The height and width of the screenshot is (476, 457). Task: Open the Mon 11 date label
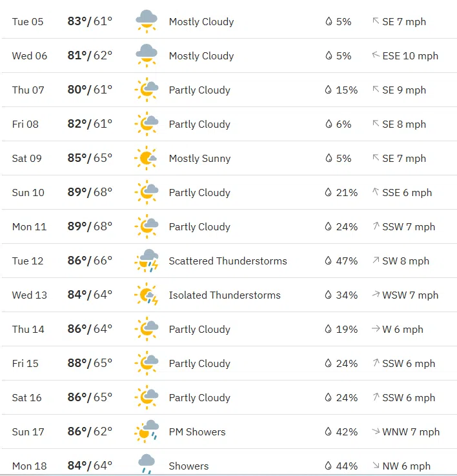pos(29,226)
